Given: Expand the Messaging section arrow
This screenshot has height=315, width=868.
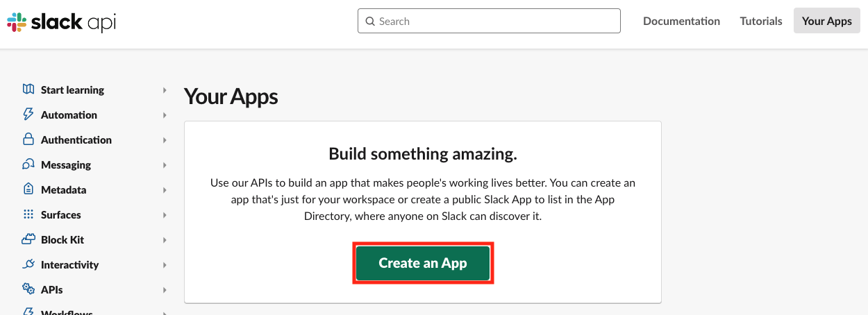Looking at the screenshot, I should pyautogui.click(x=165, y=165).
